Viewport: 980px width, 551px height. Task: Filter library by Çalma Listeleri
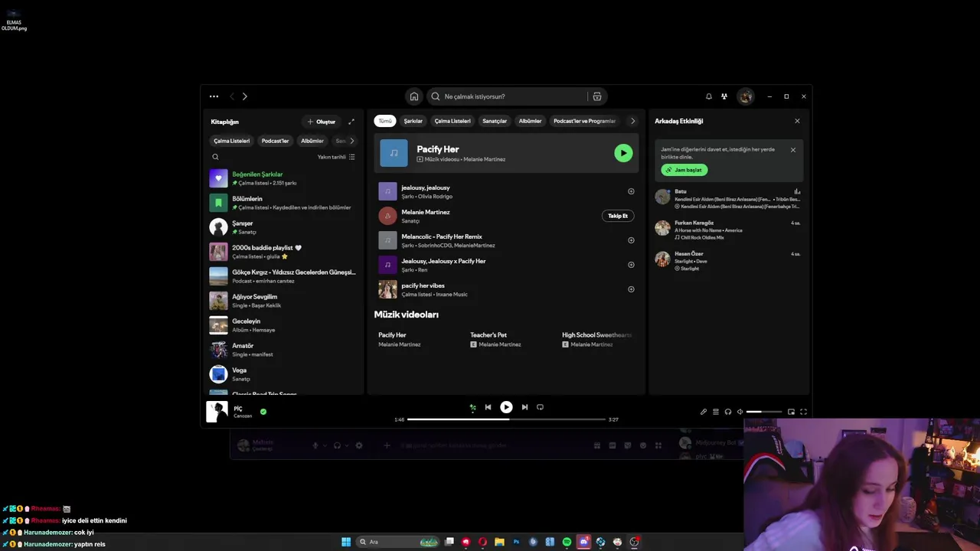tap(231, 141)
